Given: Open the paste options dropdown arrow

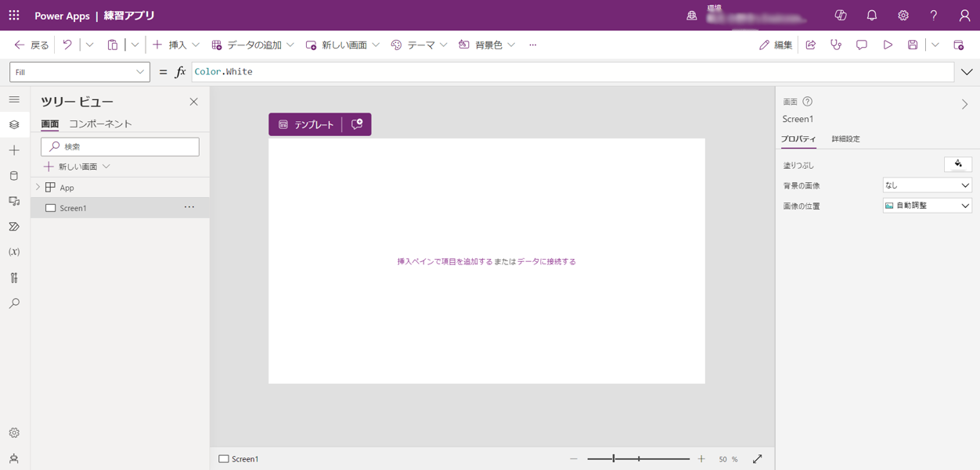Looking at the screenshot, I should (x=135, y=45).
